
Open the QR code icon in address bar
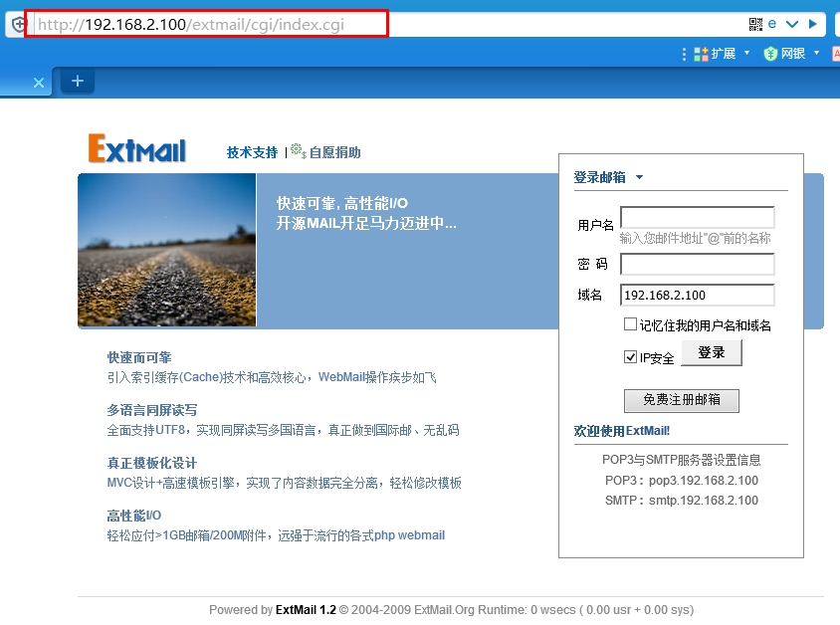755,24
